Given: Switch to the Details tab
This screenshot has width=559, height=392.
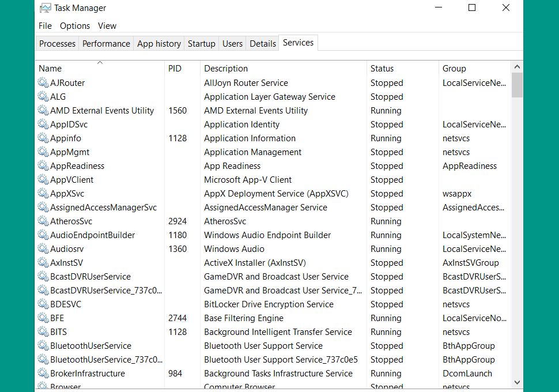Looking at the screenshot, I should click(263, 43).
